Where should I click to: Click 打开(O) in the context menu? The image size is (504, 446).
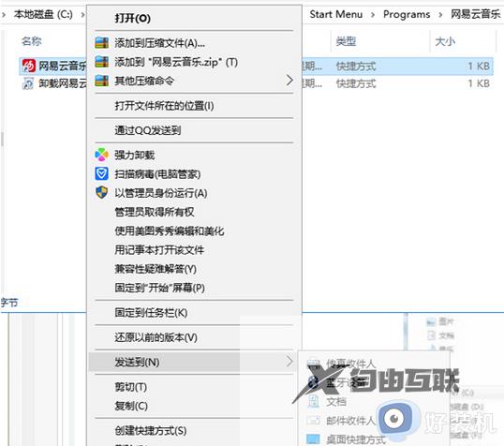point(133,19)
